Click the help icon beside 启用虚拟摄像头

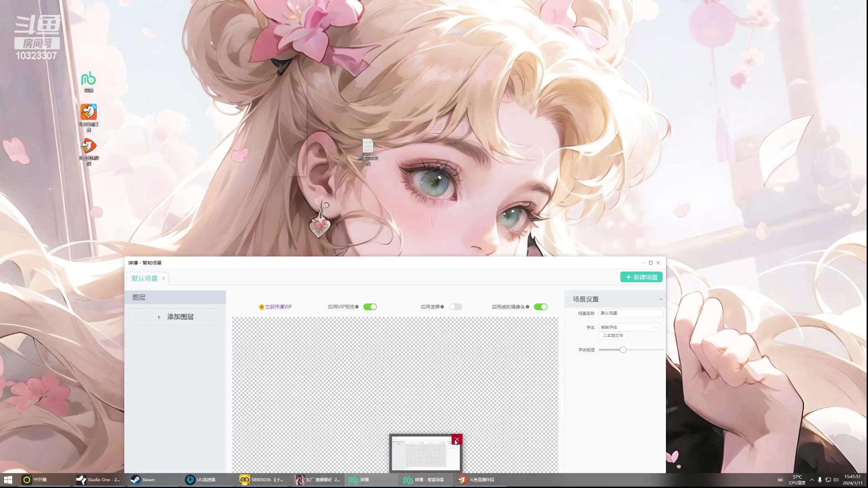[x=528, y=307]
